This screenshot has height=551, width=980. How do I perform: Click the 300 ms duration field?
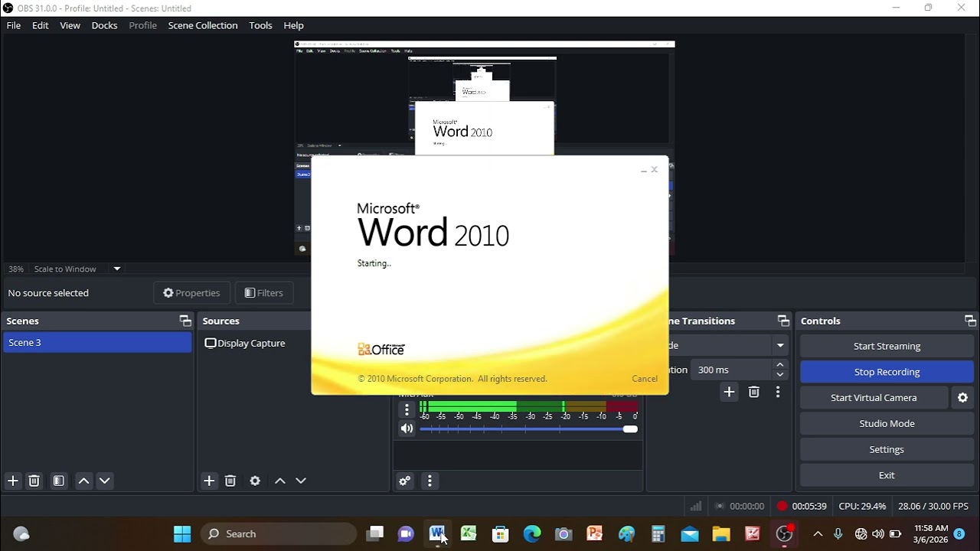731,370
